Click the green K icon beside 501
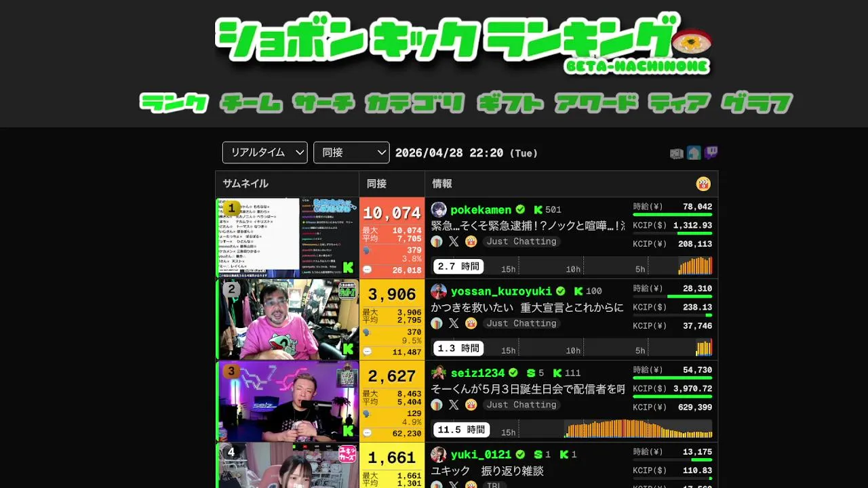 tap(538, 210)
